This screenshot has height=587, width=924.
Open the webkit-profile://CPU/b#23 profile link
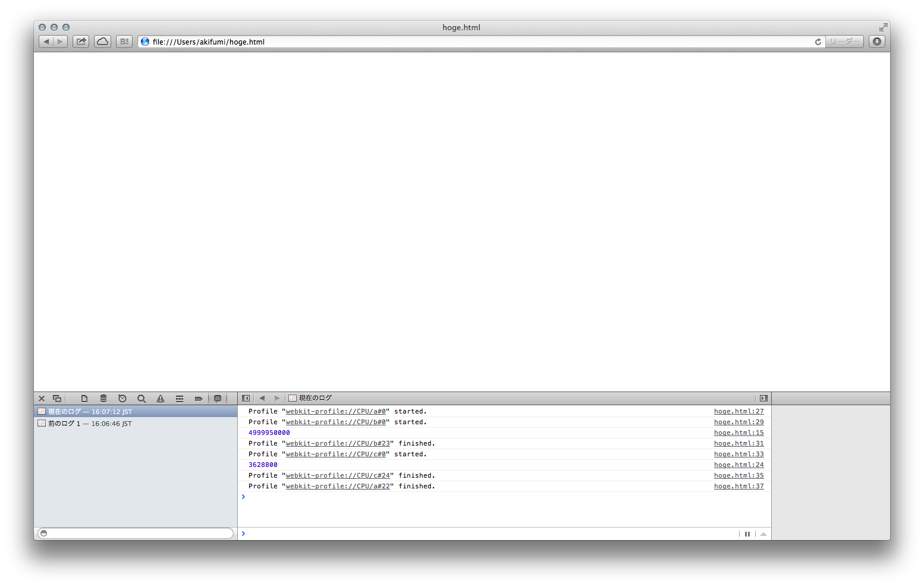(338, 443)
